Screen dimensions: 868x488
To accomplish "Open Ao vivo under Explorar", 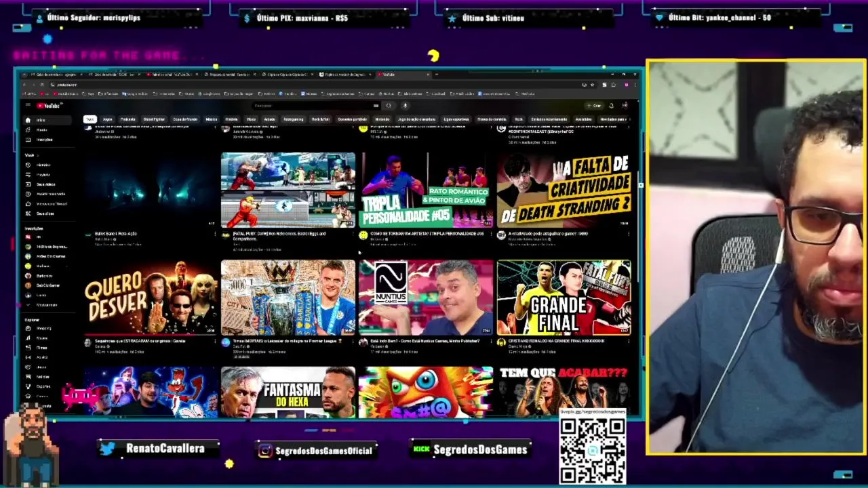I will [x=49, y=357].
